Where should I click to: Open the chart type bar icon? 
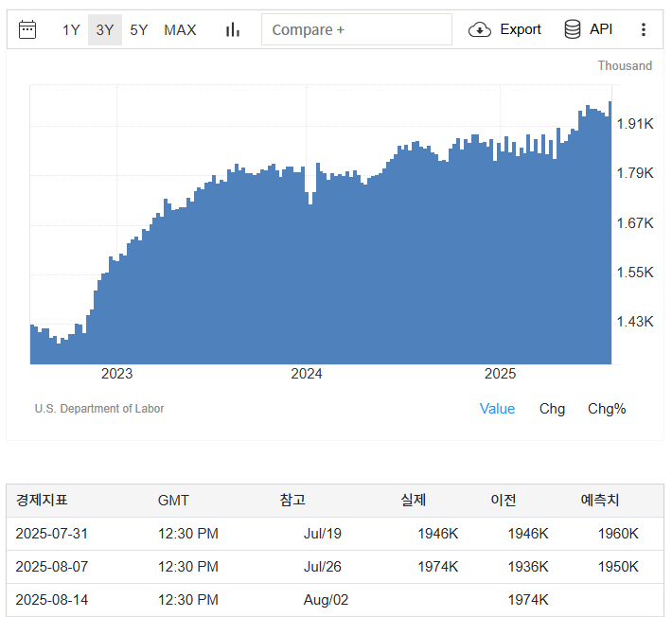point(232,29)
